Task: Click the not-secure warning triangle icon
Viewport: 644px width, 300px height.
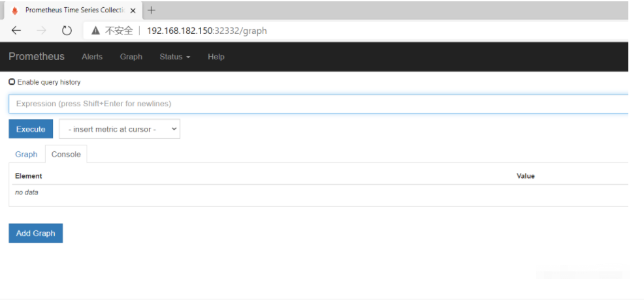Action: (x=96, y=31)
